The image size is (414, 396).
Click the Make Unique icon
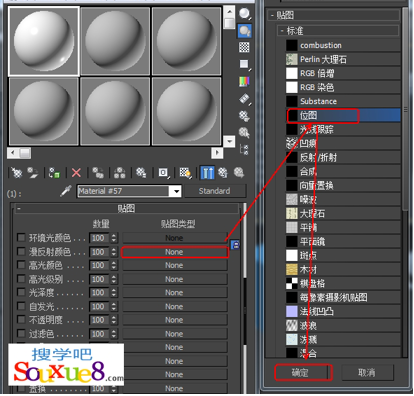pyautogui.click(x=120, y=173)
